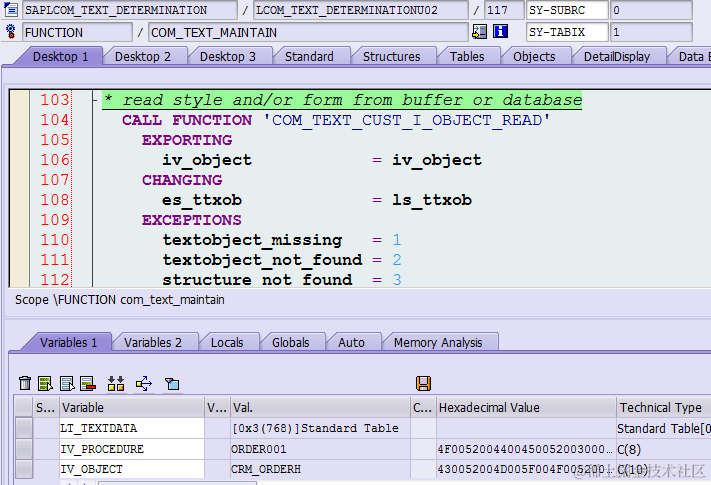
Task: Click the C(8) technical type cell
Action: click(x=664, y=449)
